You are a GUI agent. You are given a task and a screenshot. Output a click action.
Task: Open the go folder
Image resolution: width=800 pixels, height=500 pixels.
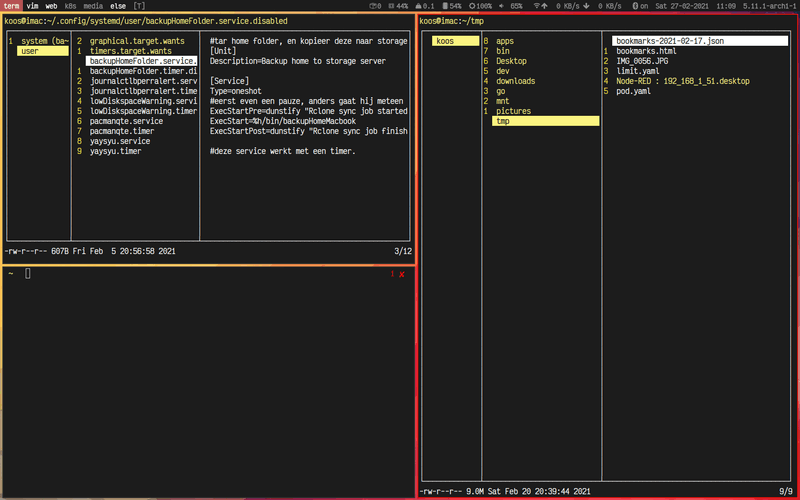(x=501, y=91)
